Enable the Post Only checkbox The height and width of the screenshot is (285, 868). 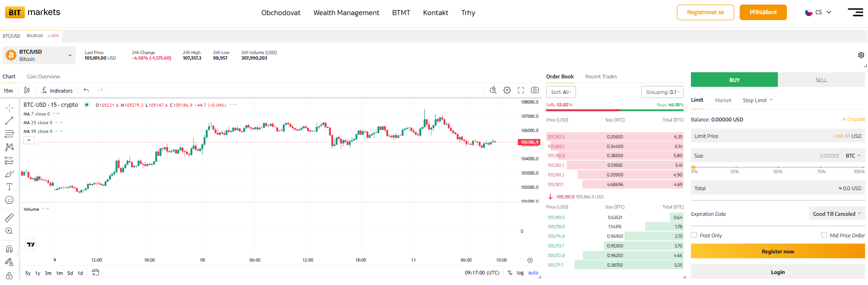pyautogui.click(x=694, y=235)
